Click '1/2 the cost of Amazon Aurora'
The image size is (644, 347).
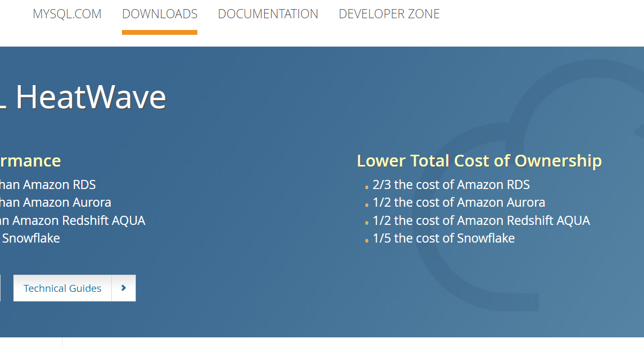coord(459,202)
